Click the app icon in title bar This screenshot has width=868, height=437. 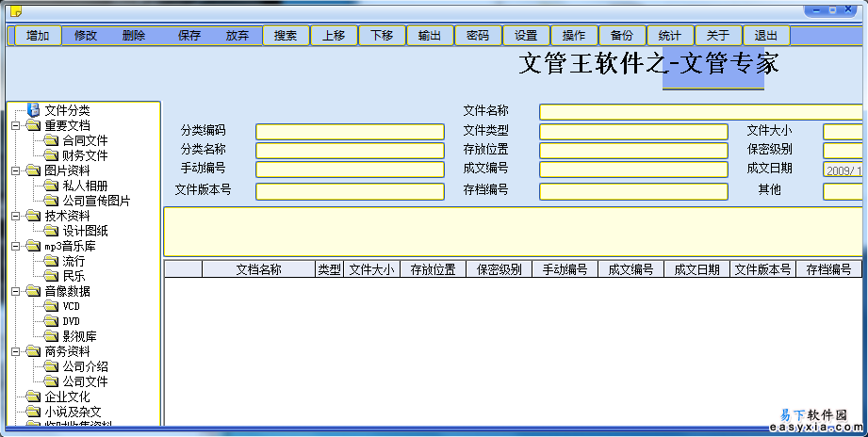pyautogui.click(x=12, y=11)
